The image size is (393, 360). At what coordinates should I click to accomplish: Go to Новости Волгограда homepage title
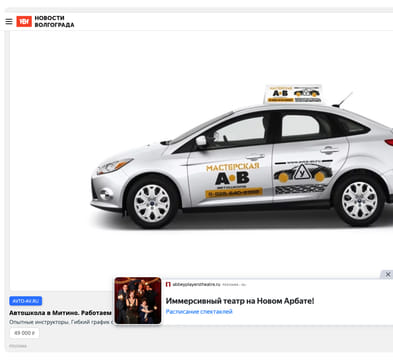(54, 21)
